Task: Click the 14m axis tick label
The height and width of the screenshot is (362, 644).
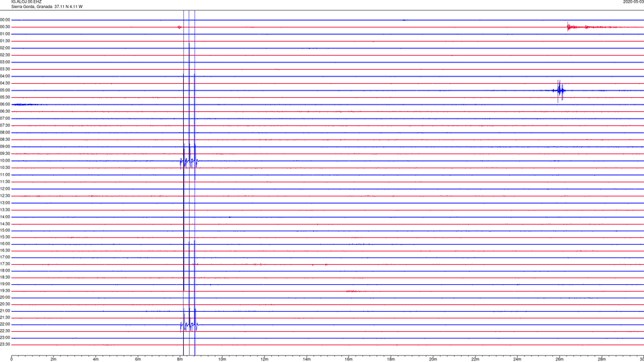Action: 307,359
